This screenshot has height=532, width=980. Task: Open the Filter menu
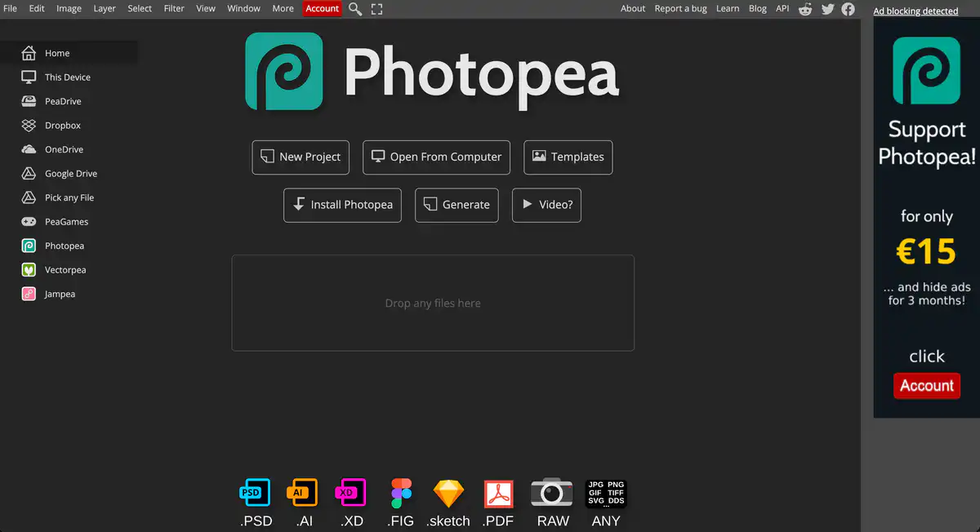click(x=174, y=8)
